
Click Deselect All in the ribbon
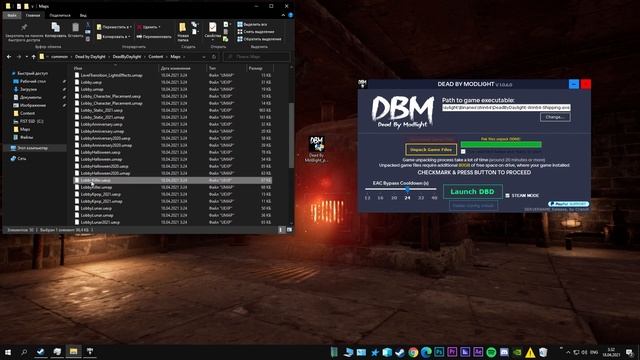[x=256, y=32]
